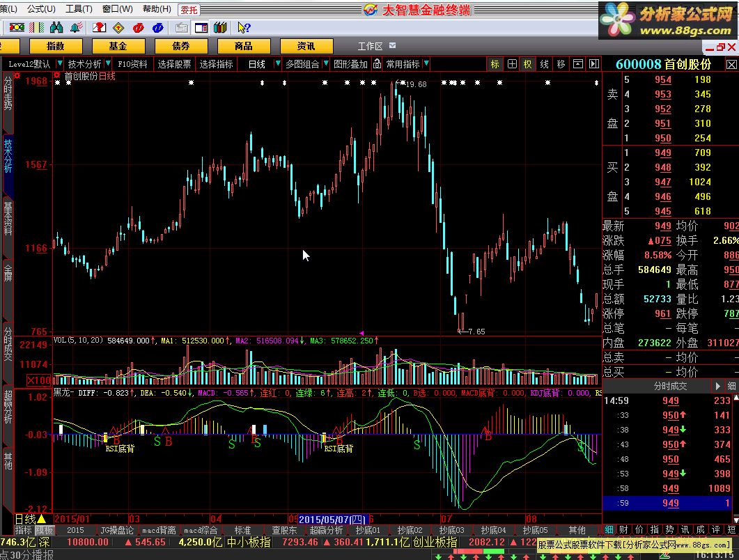Open the 窗口(W) menu
The height and width of the screenshot is (560, 739).
tap(117, 9)
